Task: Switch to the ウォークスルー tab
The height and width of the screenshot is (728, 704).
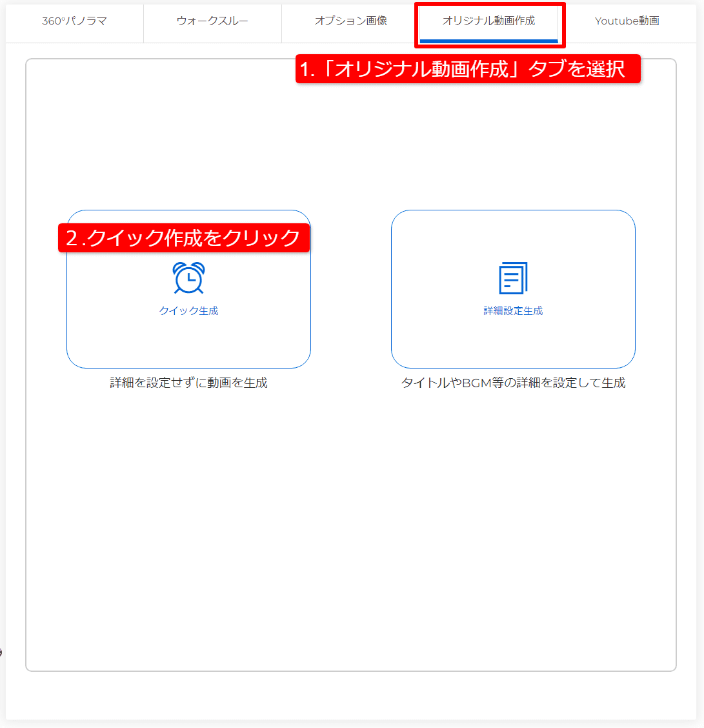Action: coord(212,21)
